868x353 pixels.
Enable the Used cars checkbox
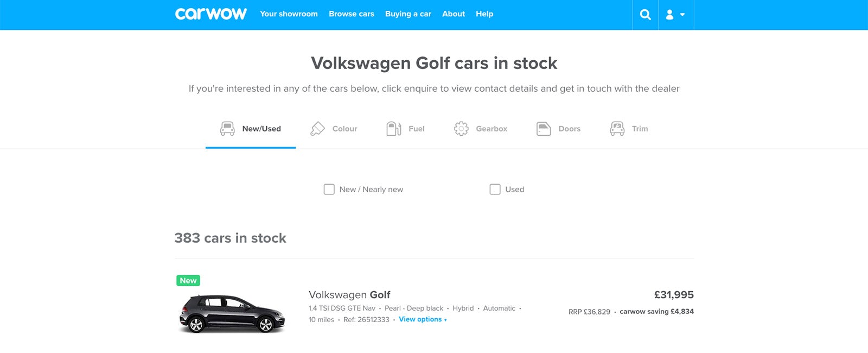pyautogui.click(x=495, y=190)
